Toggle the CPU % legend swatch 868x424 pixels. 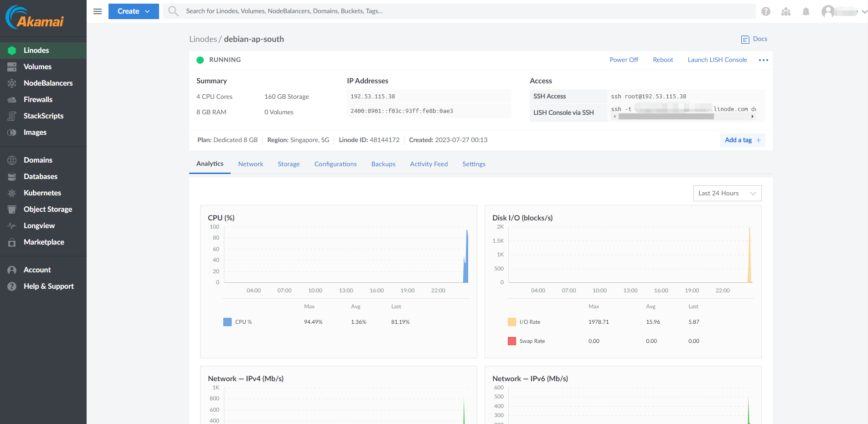pos(227,322)
